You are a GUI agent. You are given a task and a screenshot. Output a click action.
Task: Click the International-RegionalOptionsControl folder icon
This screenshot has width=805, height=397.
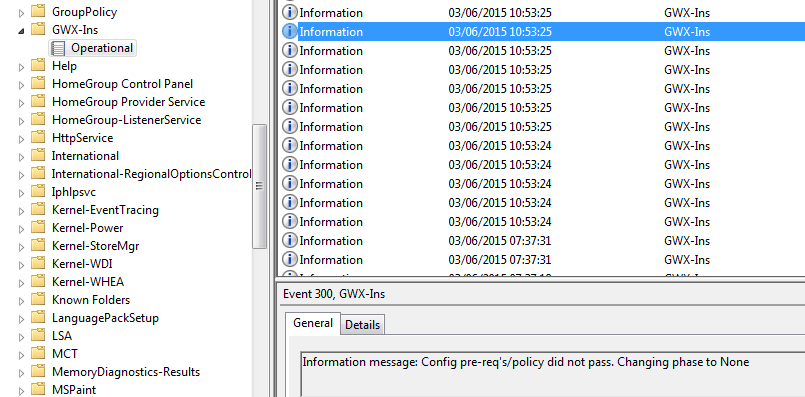38,173
